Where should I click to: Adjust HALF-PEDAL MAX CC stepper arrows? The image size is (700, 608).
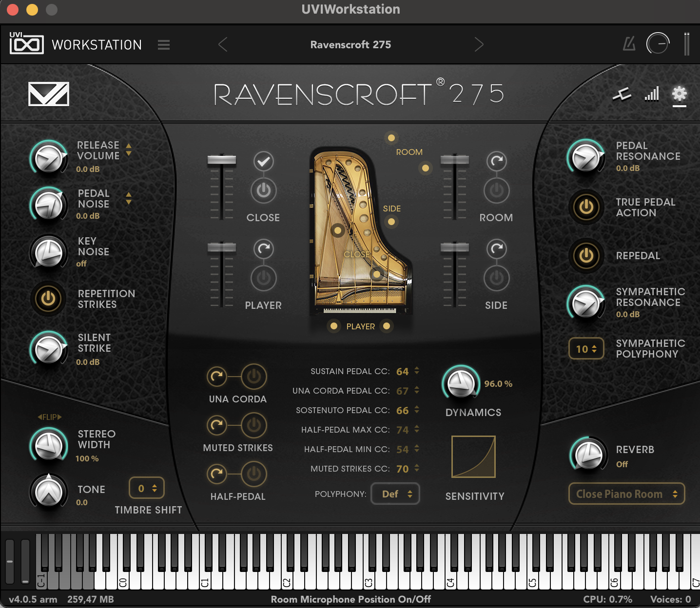point(417,429)
